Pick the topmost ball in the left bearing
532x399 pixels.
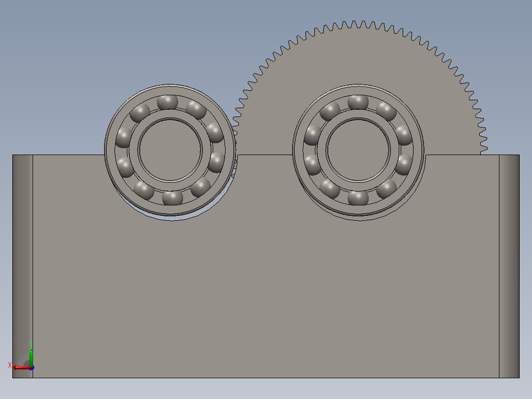(x=168, y=102)
